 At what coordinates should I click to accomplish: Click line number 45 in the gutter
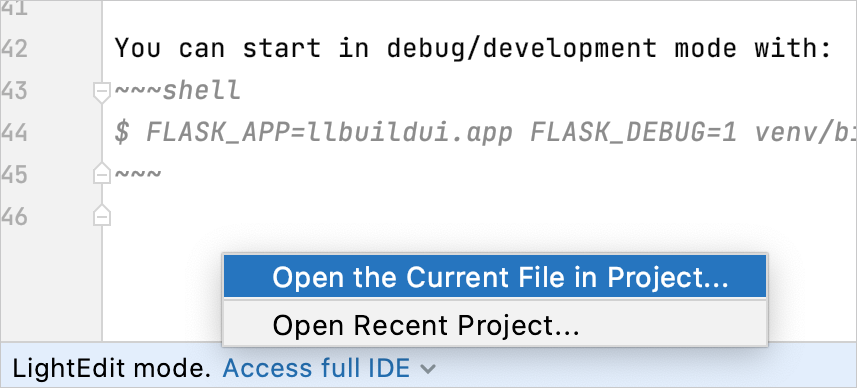pos(14,175)
